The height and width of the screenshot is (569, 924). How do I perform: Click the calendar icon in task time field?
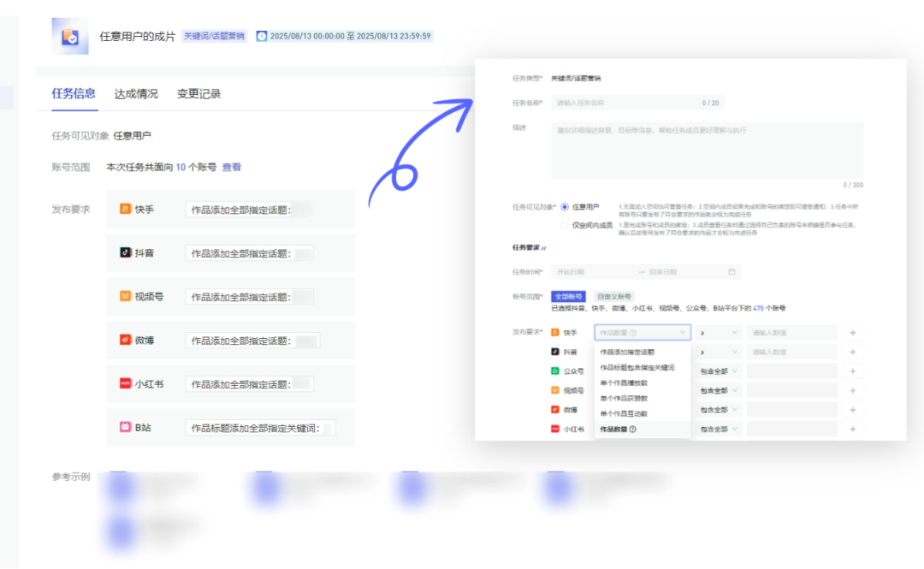pyautogui.click(x=731, y=272)
